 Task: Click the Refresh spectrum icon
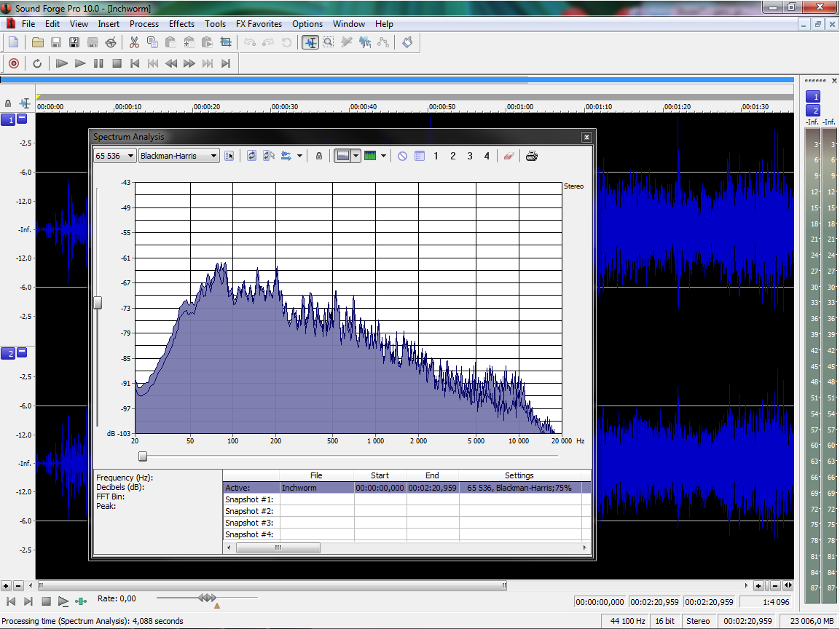tap(251, 156)
